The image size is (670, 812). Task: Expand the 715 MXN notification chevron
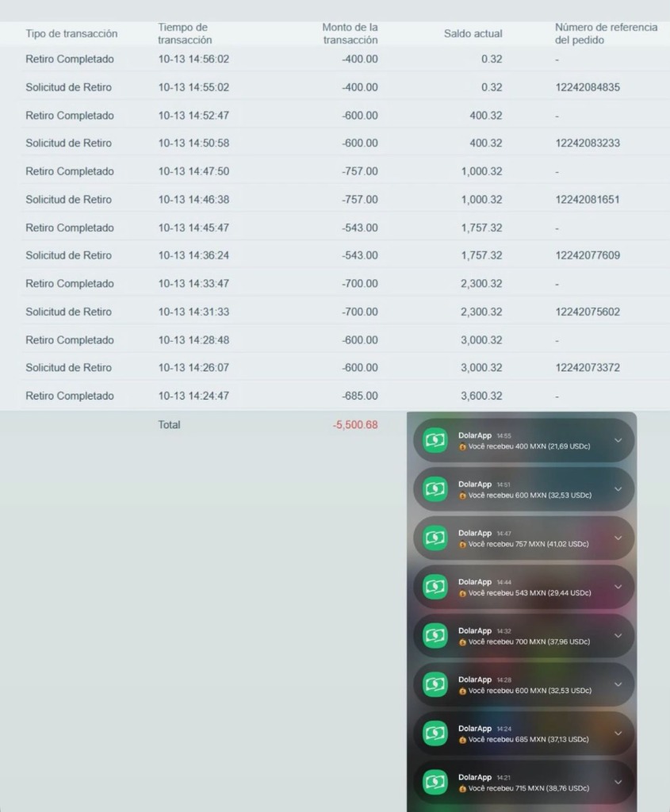click(618, 783)
